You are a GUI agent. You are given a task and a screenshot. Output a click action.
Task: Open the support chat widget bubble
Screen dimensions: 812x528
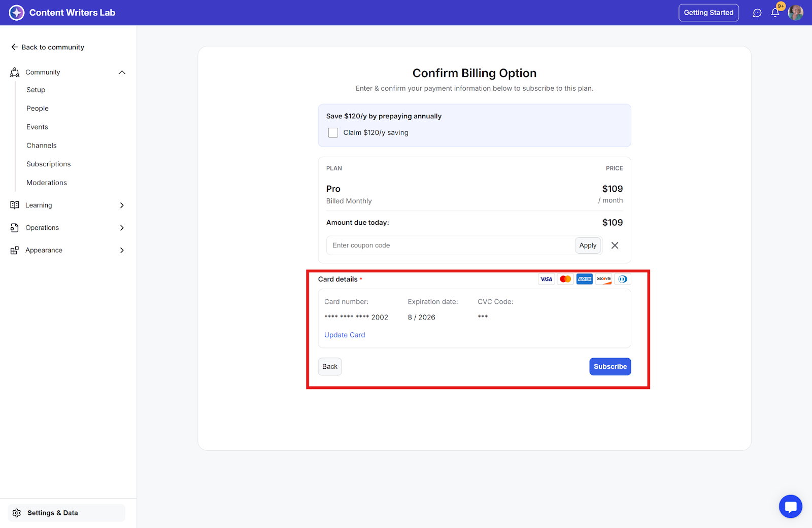[x=790, y=506]
